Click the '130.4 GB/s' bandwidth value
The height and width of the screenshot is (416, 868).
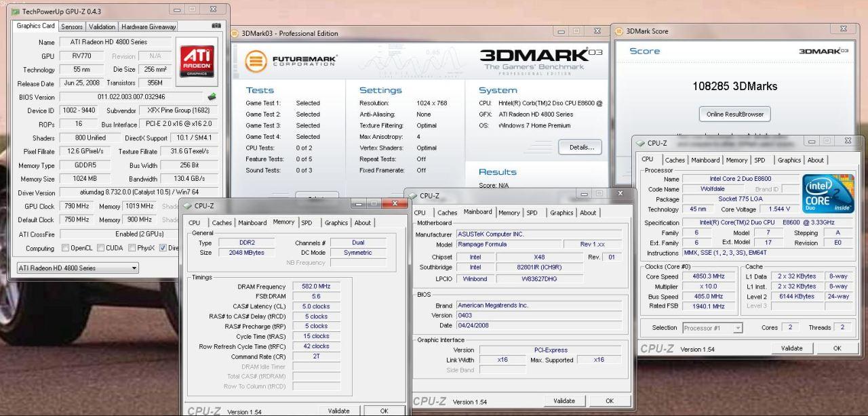tap(191, 179)
